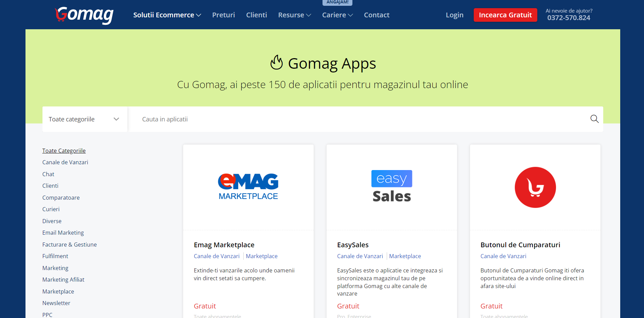Open the red Gomag cart logo image

coord(535,187)
